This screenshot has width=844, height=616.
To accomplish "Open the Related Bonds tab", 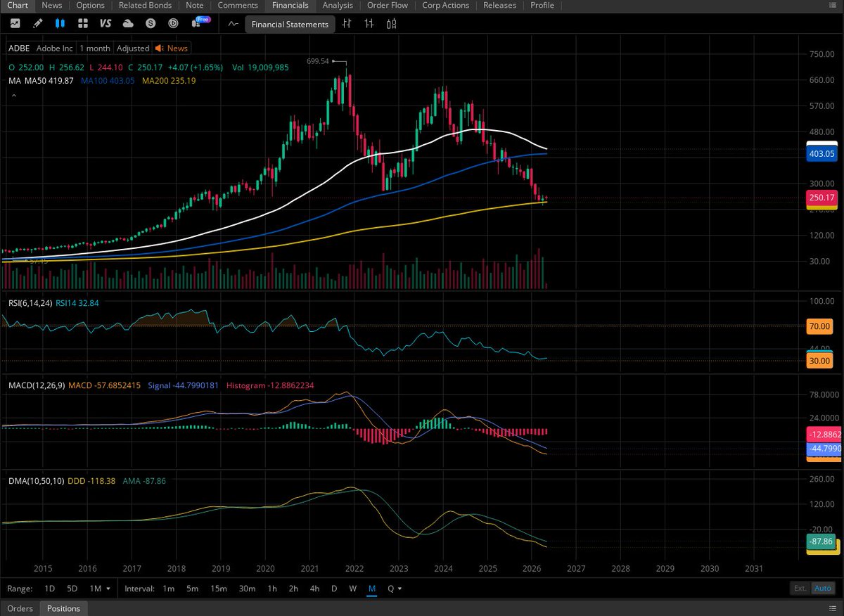I will coord(145,5).
